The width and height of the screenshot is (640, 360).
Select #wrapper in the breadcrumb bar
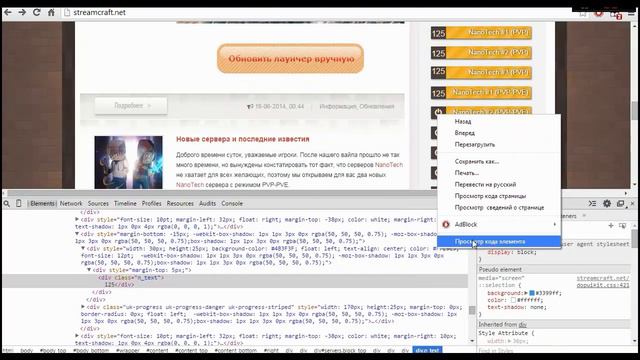tap(127, 350)
